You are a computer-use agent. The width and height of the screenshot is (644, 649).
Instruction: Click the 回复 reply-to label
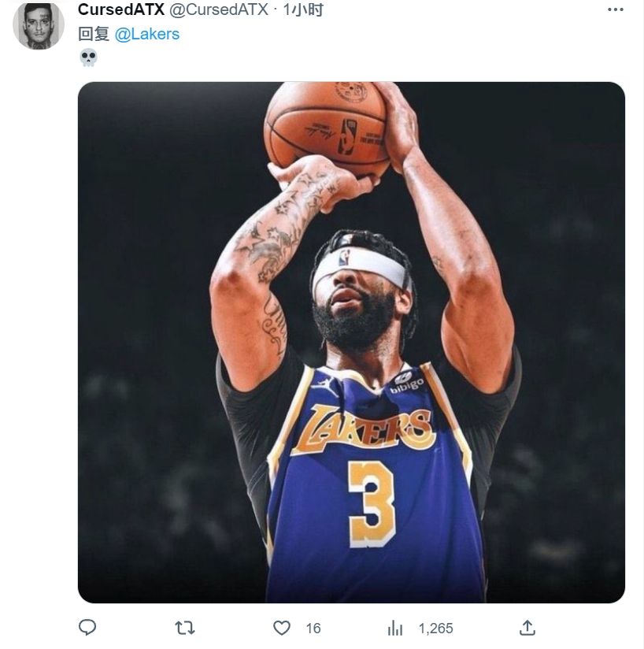94,34
